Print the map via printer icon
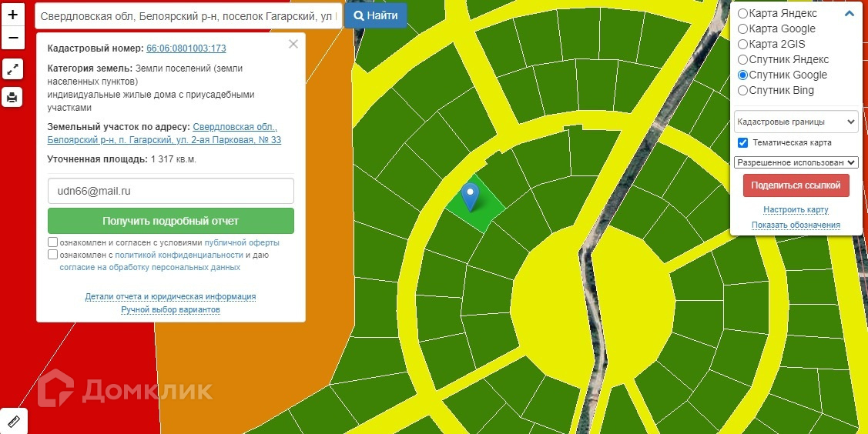The height and width of the screenshot is (434, 868). (x=13, y=97)
